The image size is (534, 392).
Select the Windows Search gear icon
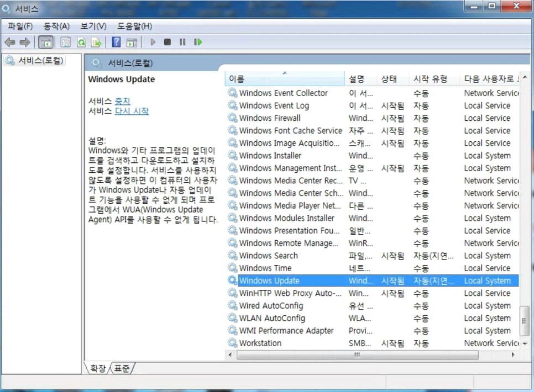[x=233, y=255]
